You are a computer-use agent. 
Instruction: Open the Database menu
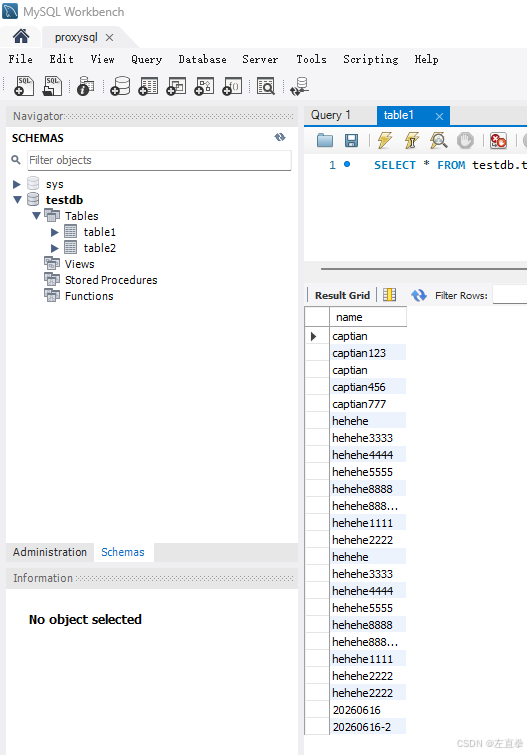202,59
